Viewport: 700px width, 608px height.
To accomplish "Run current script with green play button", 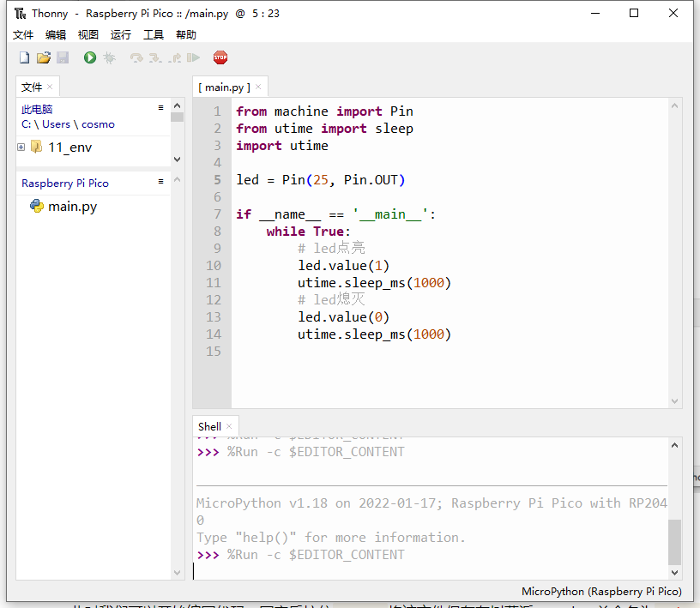I will pos(90,57).
